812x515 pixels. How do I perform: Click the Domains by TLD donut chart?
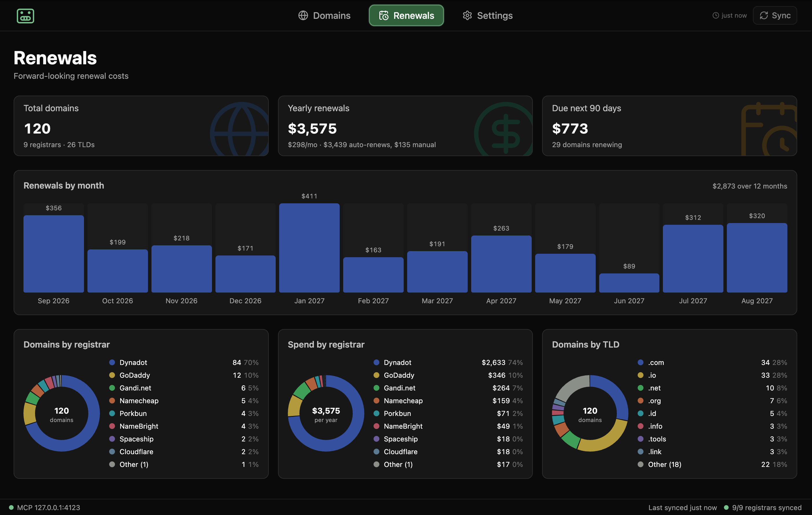[x=590, y=413]
